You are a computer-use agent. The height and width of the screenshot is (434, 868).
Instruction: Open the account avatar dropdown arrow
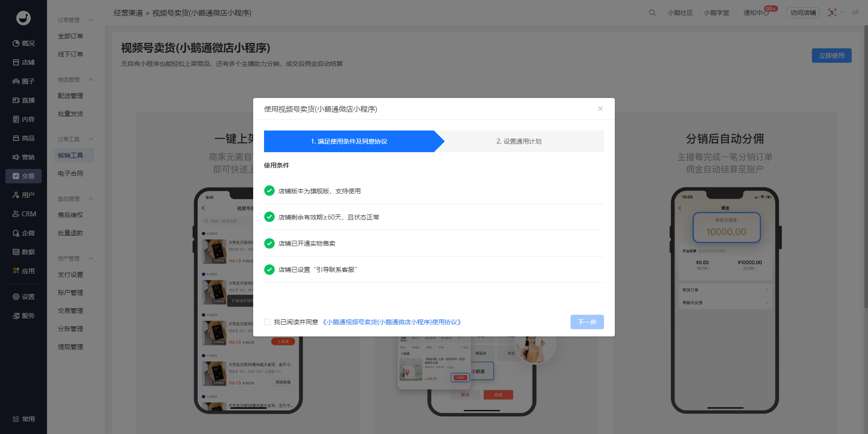tap(842, 13)
